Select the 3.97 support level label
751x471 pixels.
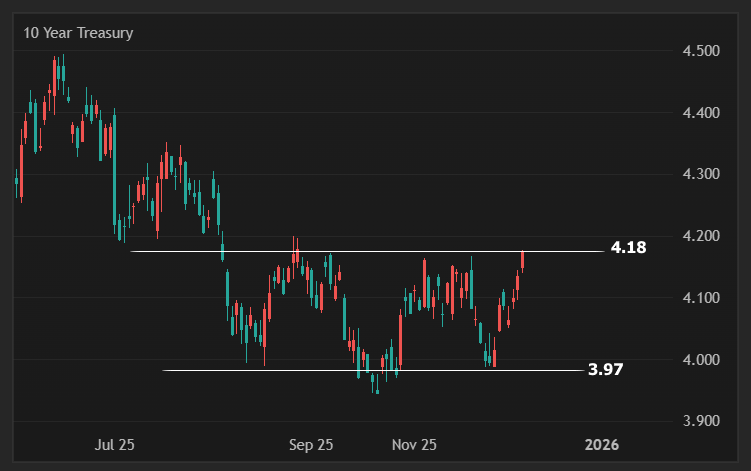pyautogui.click(x=606, y=369)
